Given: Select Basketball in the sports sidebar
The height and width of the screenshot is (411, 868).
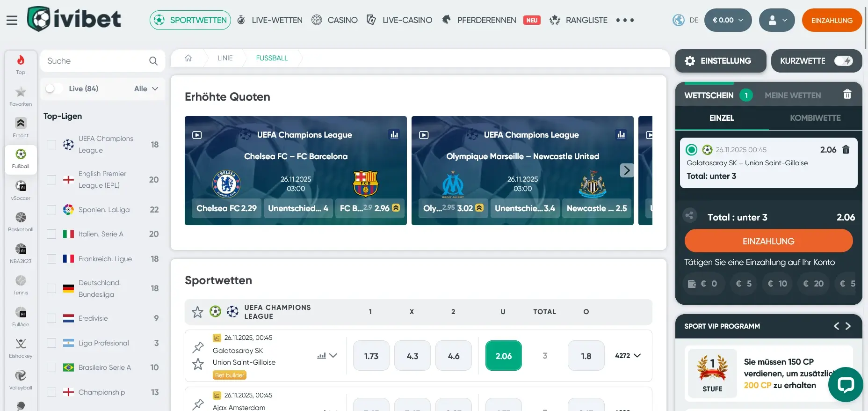Looking at the screenshot, I should pyautogui.click(x=21, y=222).
